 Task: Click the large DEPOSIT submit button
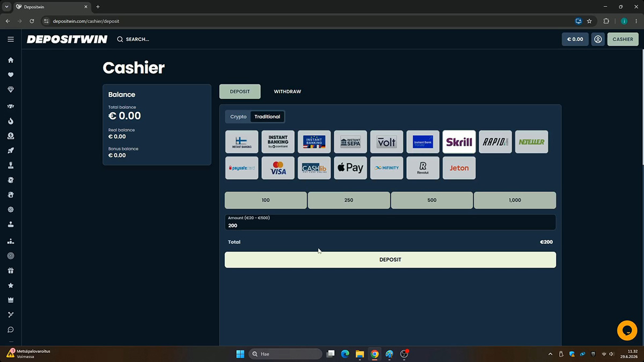[390, 260]
